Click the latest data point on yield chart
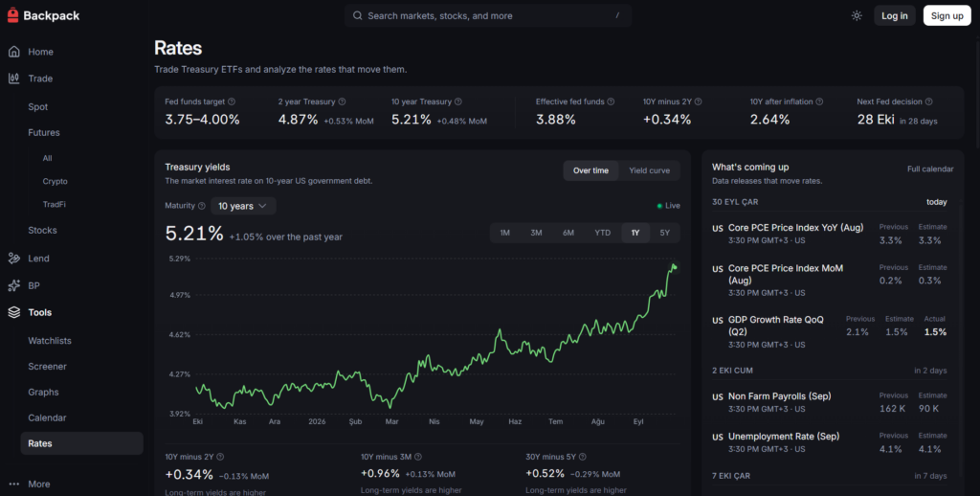 675,267
